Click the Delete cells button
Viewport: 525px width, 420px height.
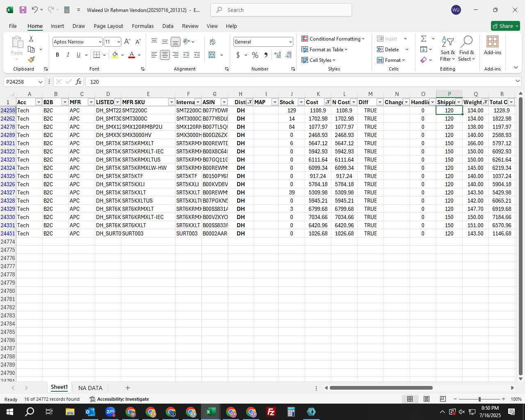pos(388,49)
